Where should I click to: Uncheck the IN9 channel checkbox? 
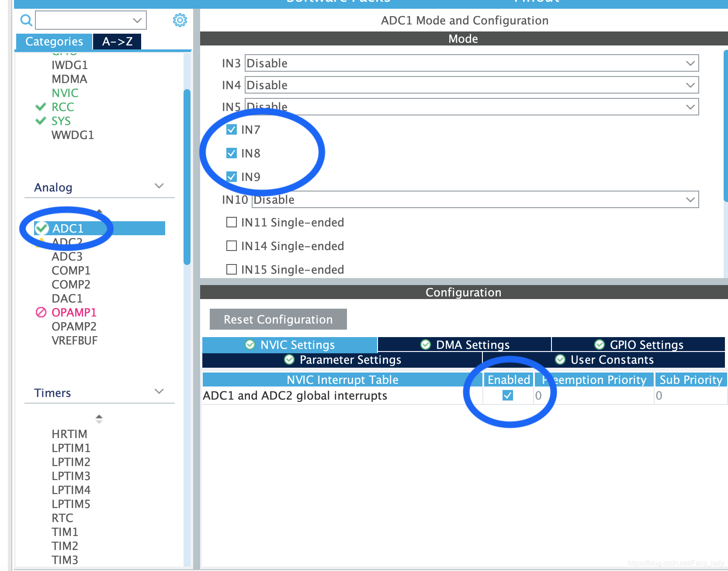(232, 177)
